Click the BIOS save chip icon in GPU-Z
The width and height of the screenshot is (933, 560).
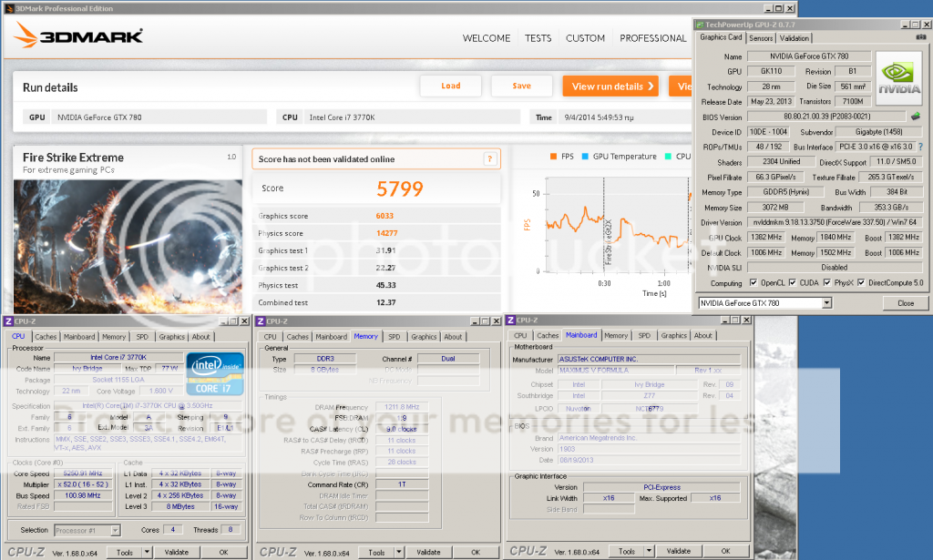(916, 117)
